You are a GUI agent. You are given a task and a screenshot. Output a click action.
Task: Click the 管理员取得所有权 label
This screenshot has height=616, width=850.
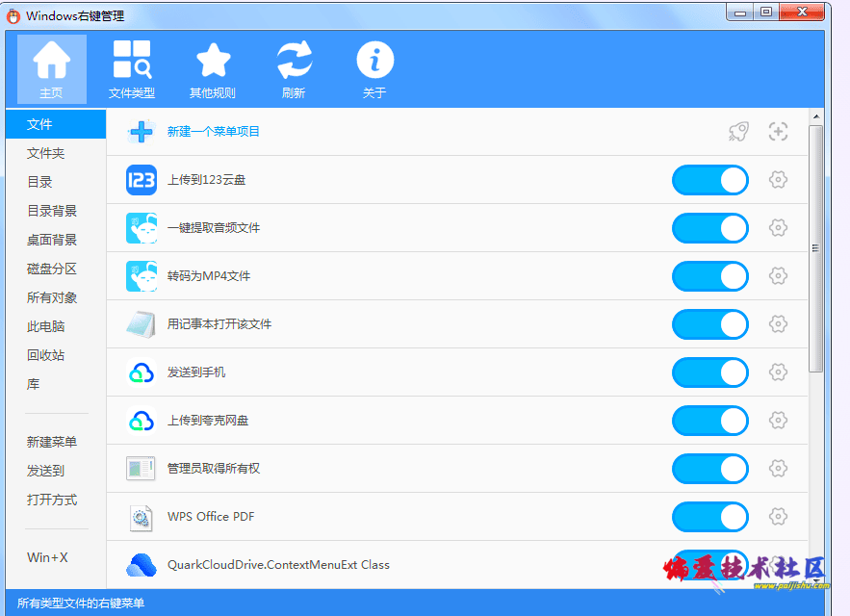[x=214, y=469]
